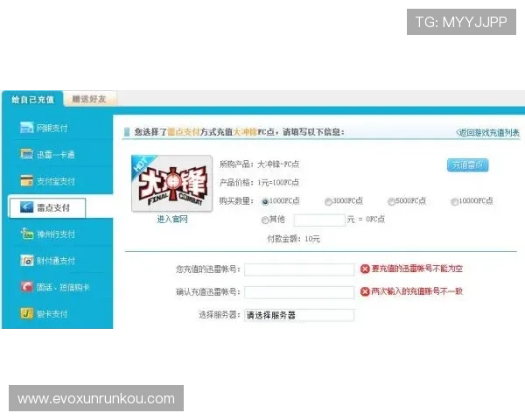The width and height of the screenshot is (525, 420).
Task: Click the 雷点支付 blue arrow icon
Action: [x=27, y=207]
